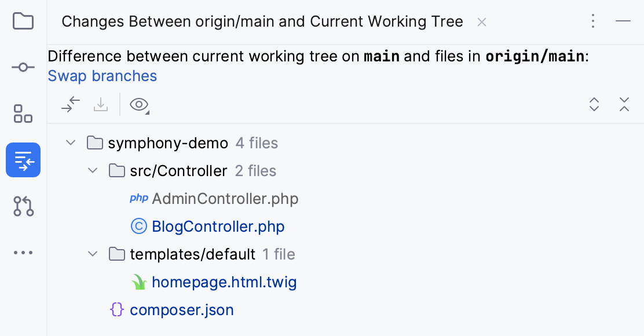This screenshot has height=336, width=644.
Task: Click the Collapse All icon
Action: [624, 104]
